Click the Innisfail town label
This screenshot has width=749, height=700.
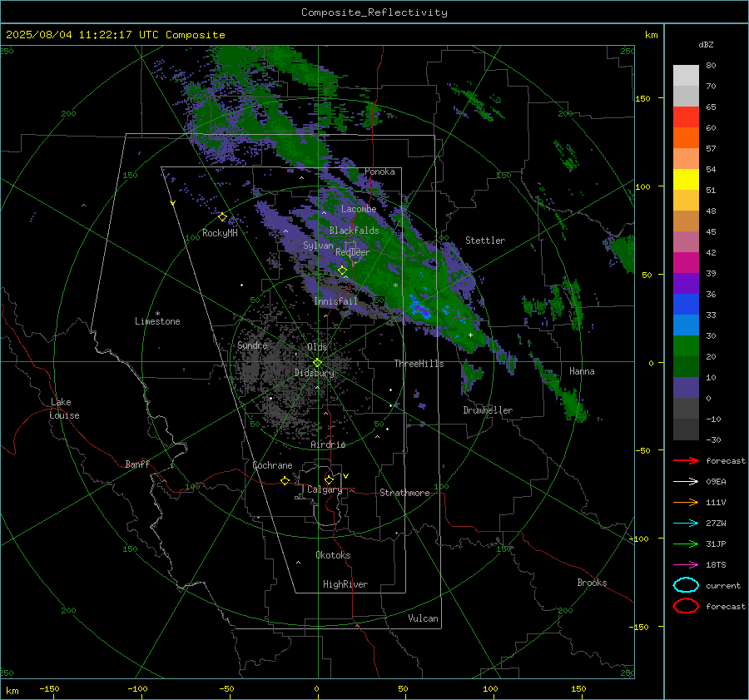[335, 301]
